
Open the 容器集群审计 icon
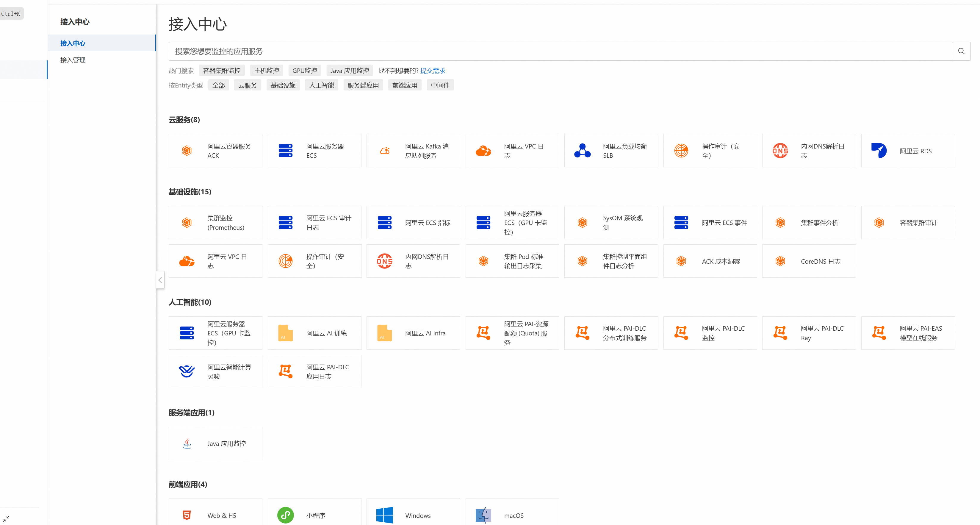(x=879, y=222)
